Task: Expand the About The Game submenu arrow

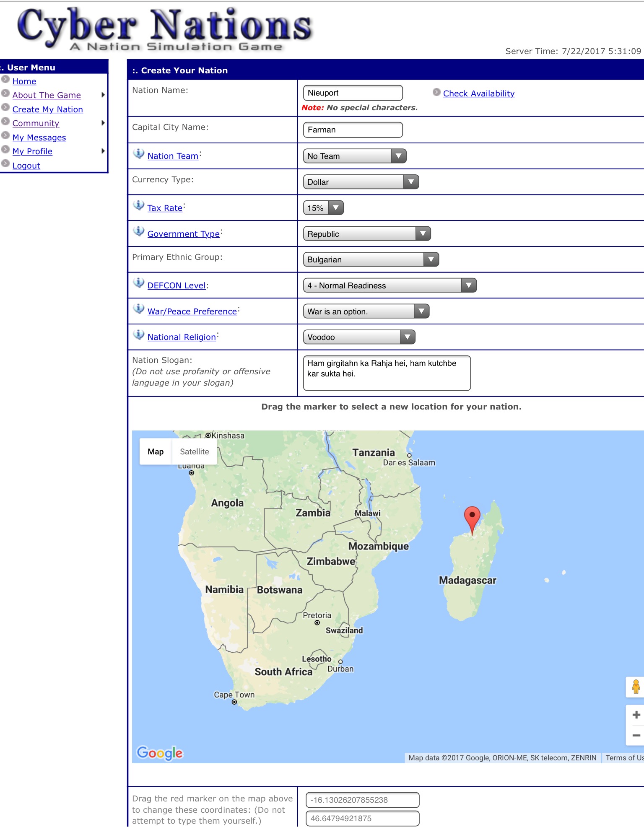Action: [103, 95]
